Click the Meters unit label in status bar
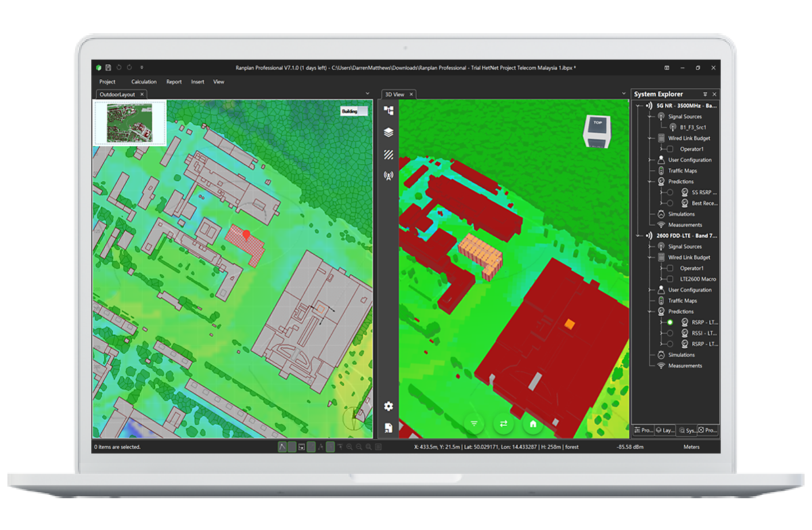812x530 pixels. [x=692, y=447]
